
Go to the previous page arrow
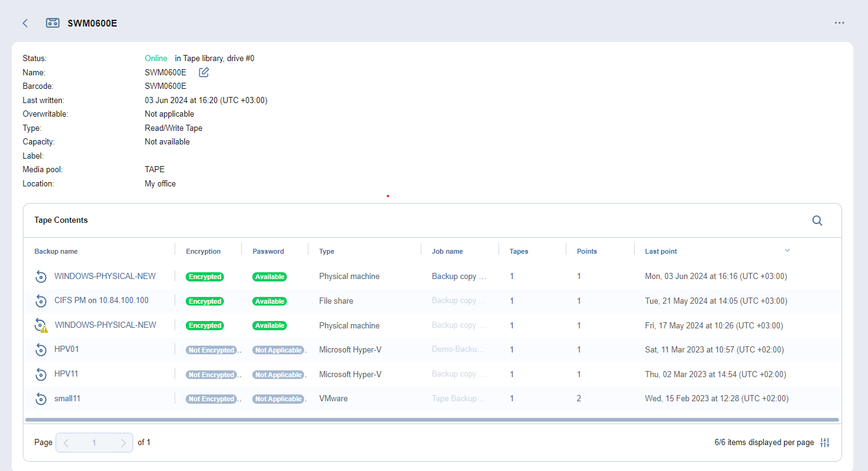(x=66, y=443)
